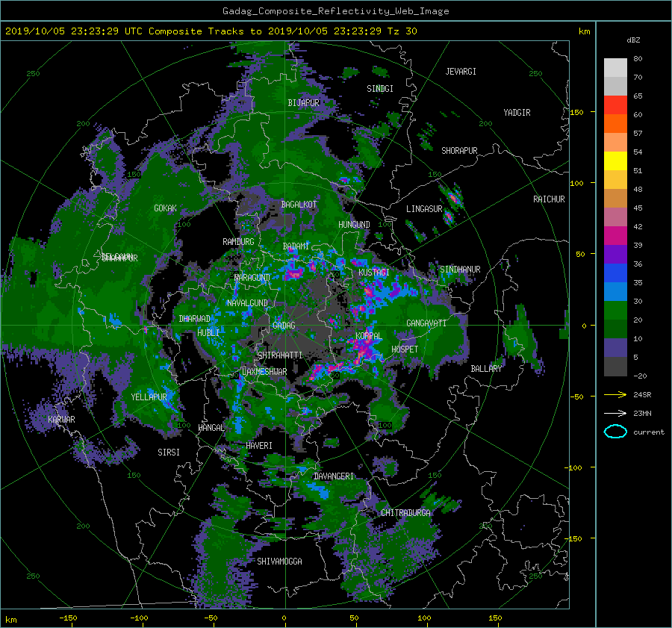
Task: Click the YADGIR city label
Action: (517, 113)
